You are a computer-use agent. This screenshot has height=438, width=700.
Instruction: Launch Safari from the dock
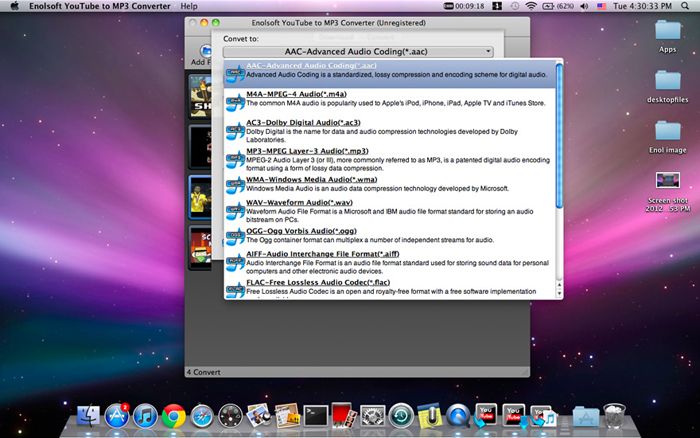(202, 416)
